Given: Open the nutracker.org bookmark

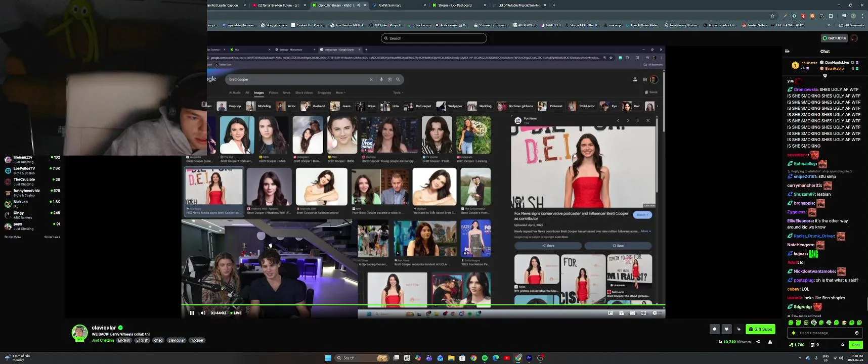Looking at the screenshot, I should 419,25.
